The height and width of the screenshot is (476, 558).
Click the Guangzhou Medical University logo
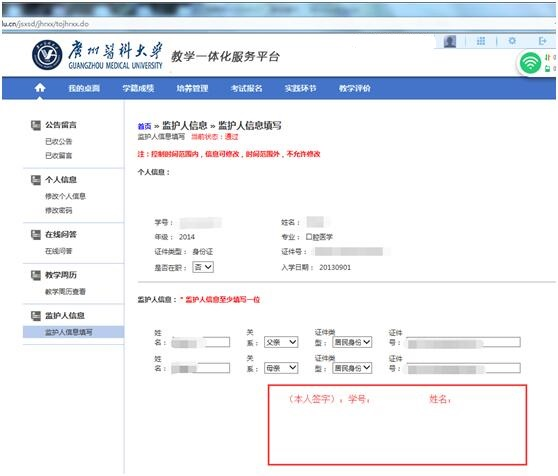coord(47,55)
